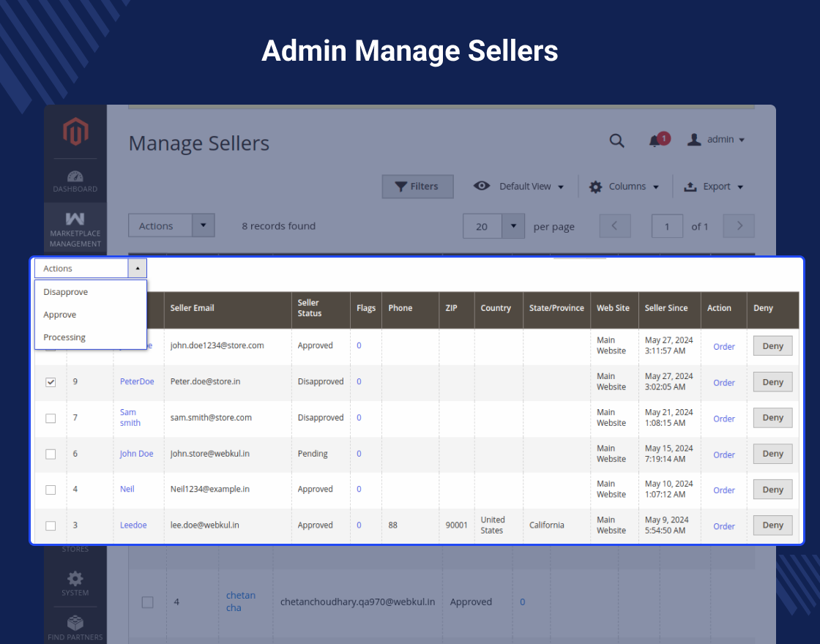Click the page number input field
The width and height of the screenshot is (820, 644).
click(x=667, y=226)
